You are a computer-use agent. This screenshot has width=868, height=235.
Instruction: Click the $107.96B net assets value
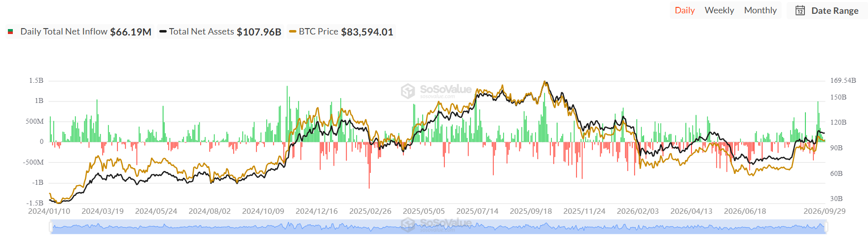click(259, 32)
